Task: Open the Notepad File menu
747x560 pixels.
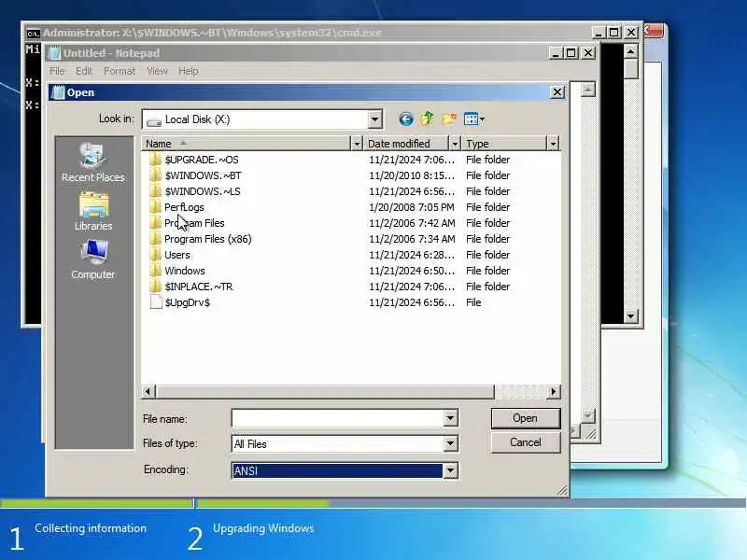Action: point(57,71)
